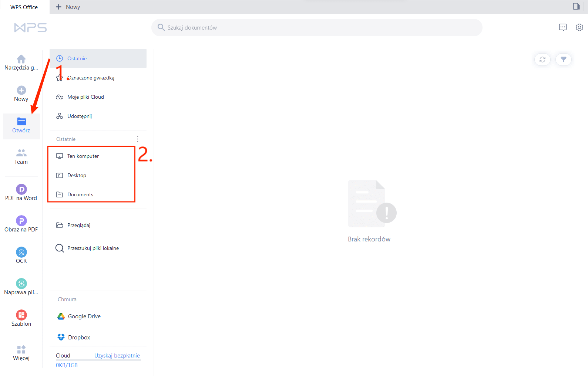588x376 pixels.
Task: Open Moje pliki Cloud
Action: point(98,97)
